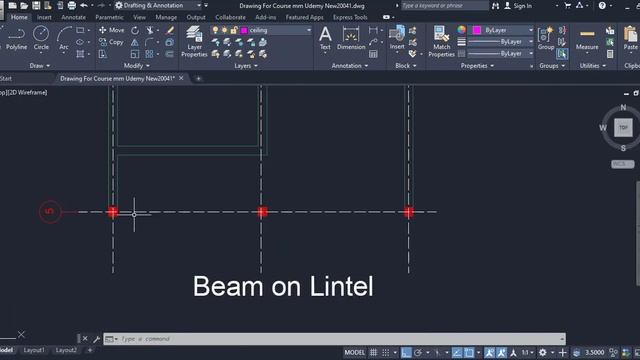Activate the Stretch tool

pyautogui.click(x=102, y=54)
